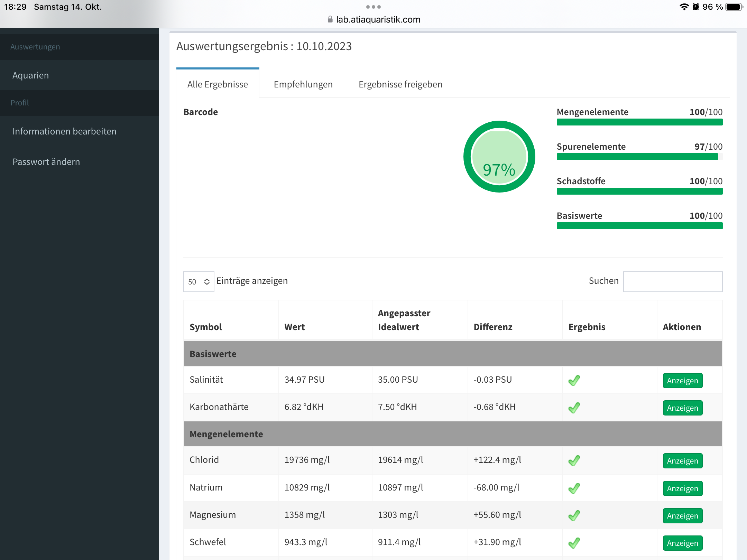
Task: Click the Natrium green checkmark
Action: point(574,488)
